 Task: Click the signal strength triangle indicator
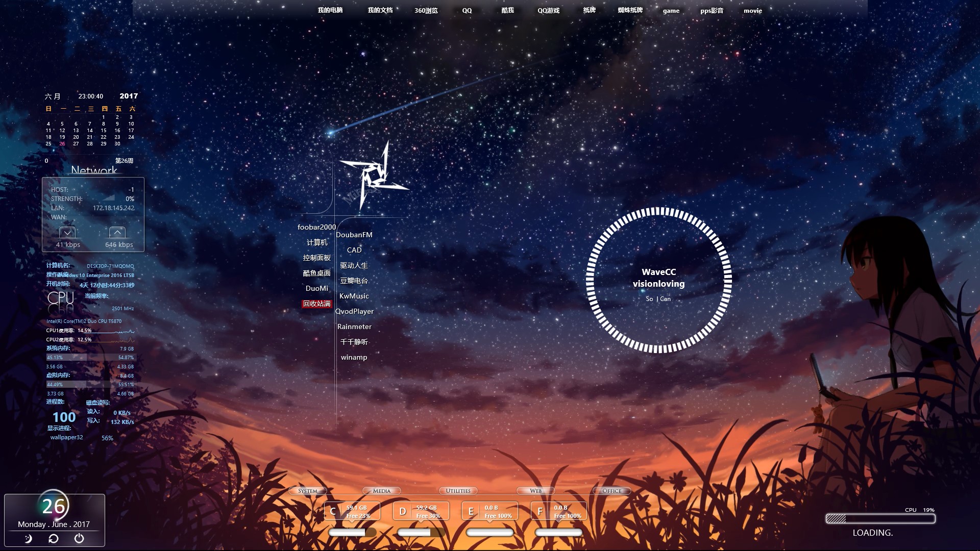click(x=108, y=198)
